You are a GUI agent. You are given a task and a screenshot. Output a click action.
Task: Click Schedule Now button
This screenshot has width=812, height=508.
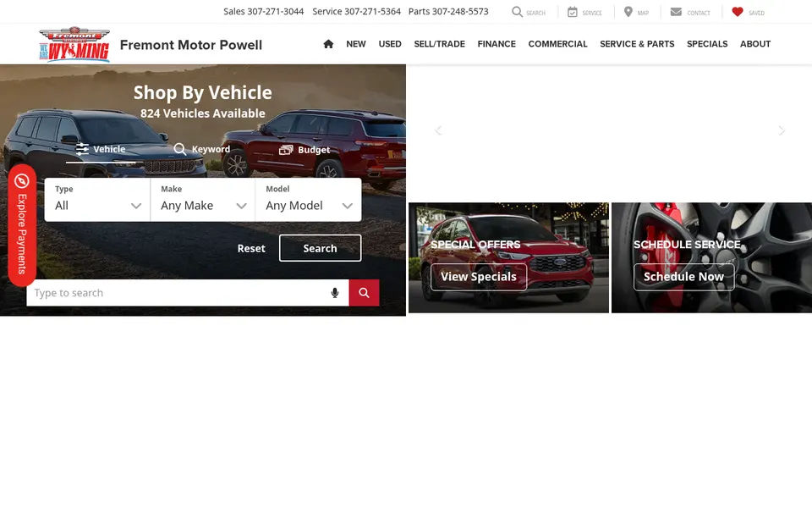tap(683, 277)
